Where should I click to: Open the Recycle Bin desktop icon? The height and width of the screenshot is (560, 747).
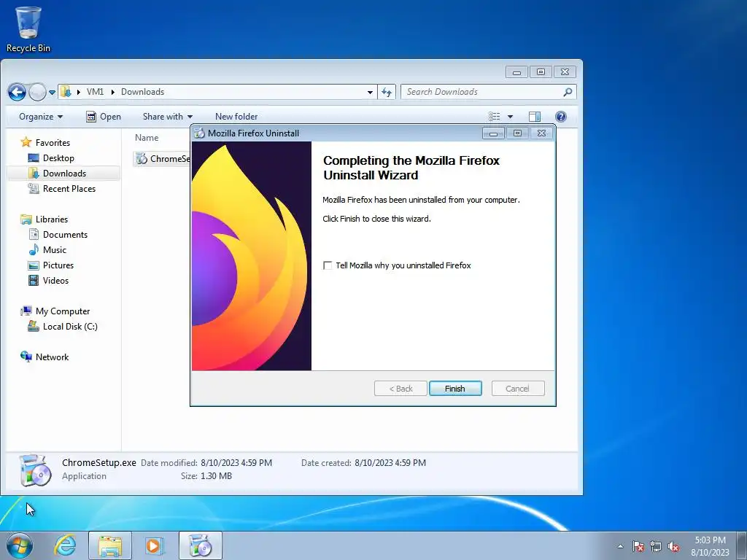28,28
